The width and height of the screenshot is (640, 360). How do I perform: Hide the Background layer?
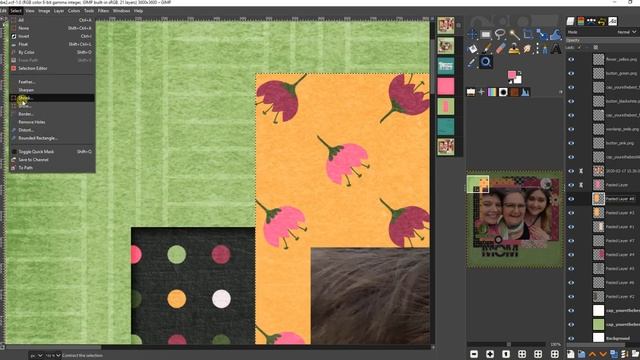(571, 338)
